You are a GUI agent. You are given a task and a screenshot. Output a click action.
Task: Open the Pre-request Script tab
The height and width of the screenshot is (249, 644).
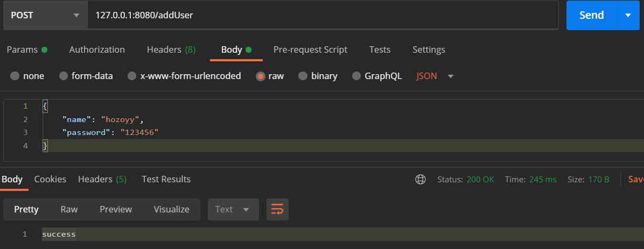[310, 49]
